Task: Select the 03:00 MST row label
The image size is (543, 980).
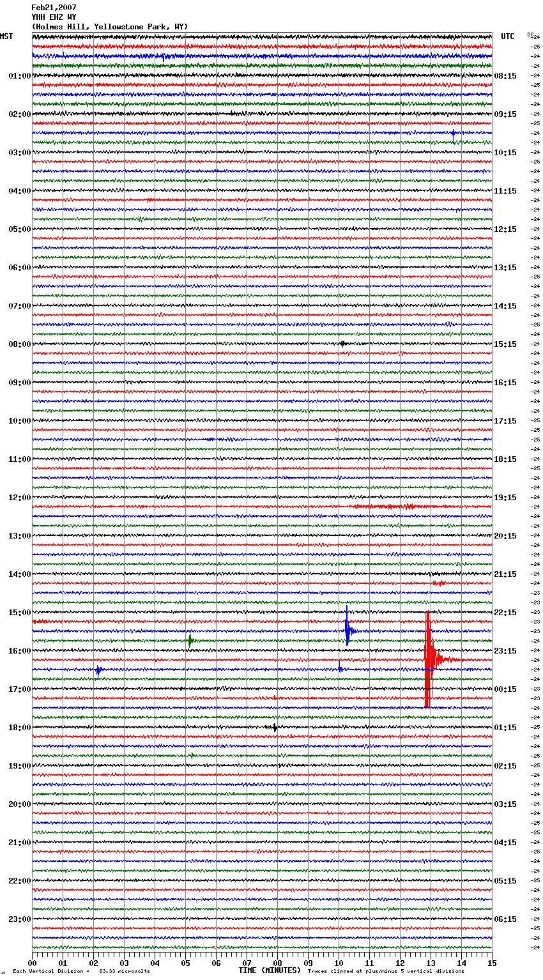Action: tap(19, 153)
